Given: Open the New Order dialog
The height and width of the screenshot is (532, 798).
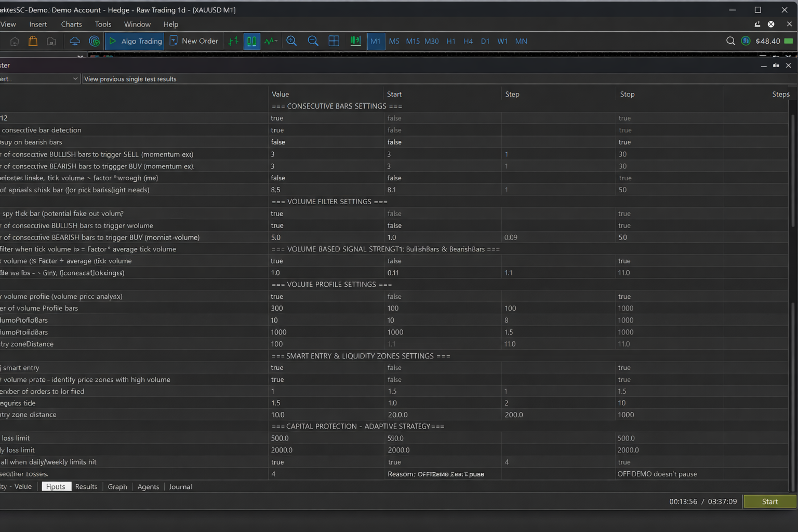Looking at the screenshot, I should [x=194, y=41].
